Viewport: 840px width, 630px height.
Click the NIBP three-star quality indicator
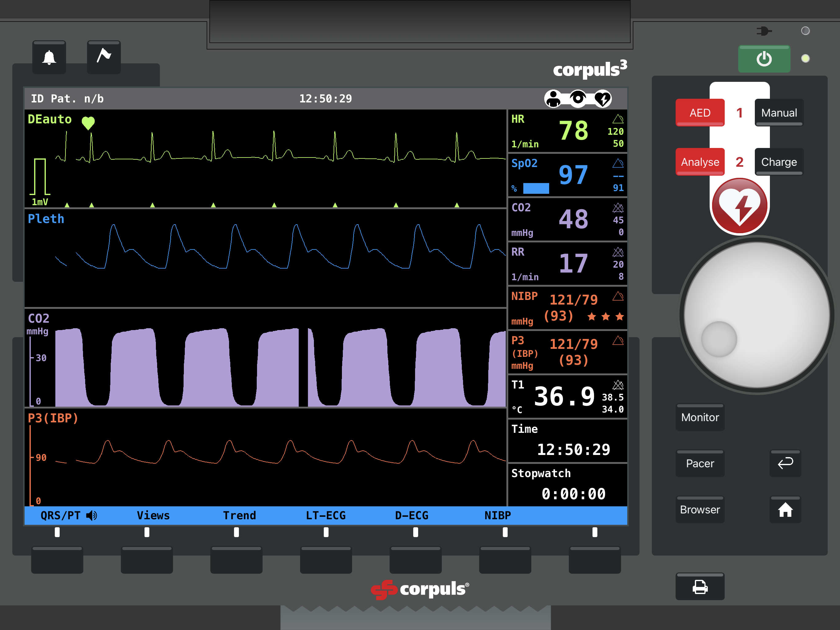(606, 317)
